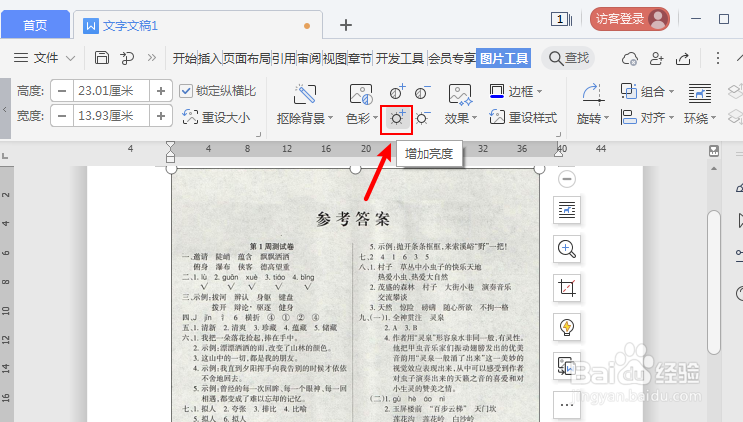This screenshot has width=743, height=422.
Task: Click the undo arrow icon
Action: 127,58
